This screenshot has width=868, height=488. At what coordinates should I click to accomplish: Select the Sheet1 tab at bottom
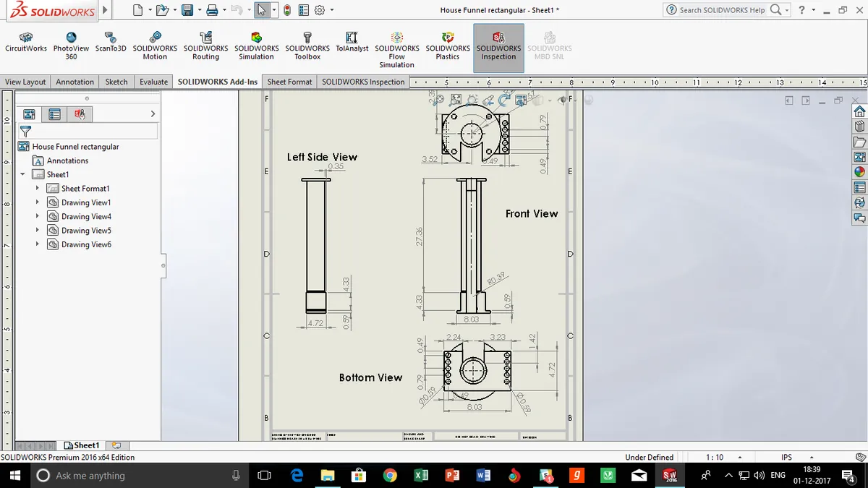[x=82, y=445]
